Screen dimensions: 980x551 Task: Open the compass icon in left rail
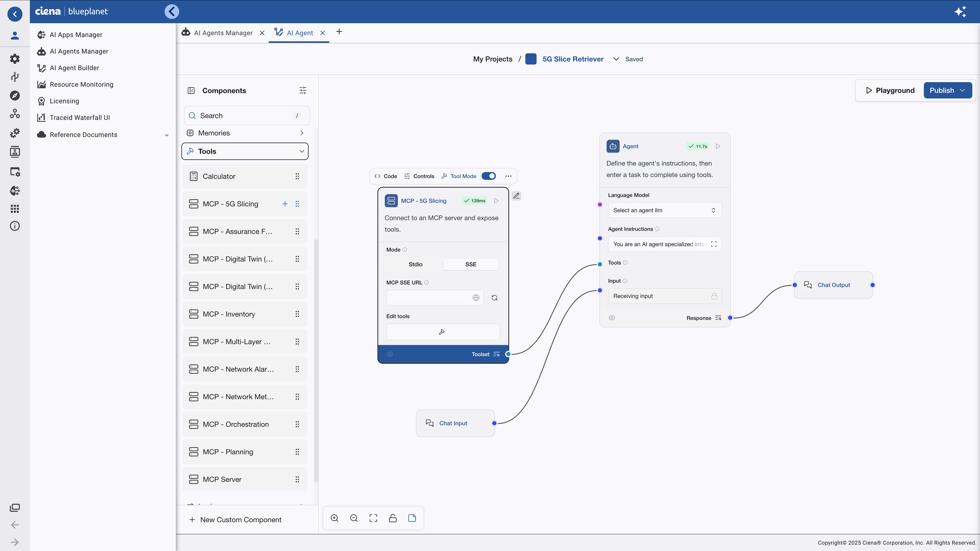tap(15, 95)
